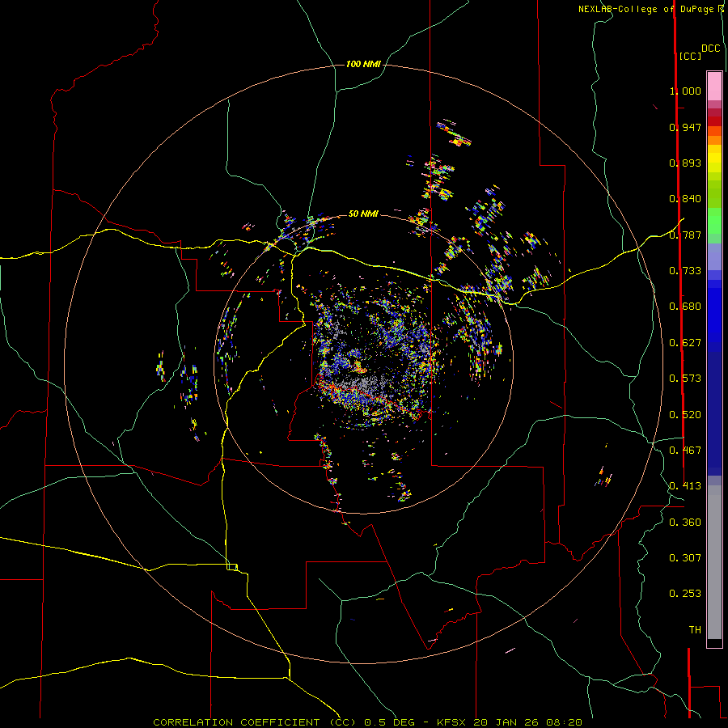Viewport: 728px width, 728px height.
Task: Click the 0.413 legend value
Action: pyautogui.click(x=685, y=486)
